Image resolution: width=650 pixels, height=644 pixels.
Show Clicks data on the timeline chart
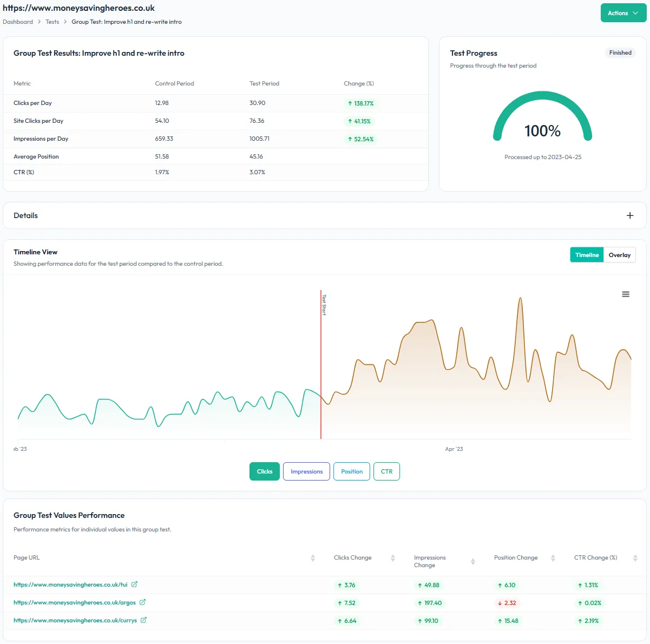[x=264, y=471]
